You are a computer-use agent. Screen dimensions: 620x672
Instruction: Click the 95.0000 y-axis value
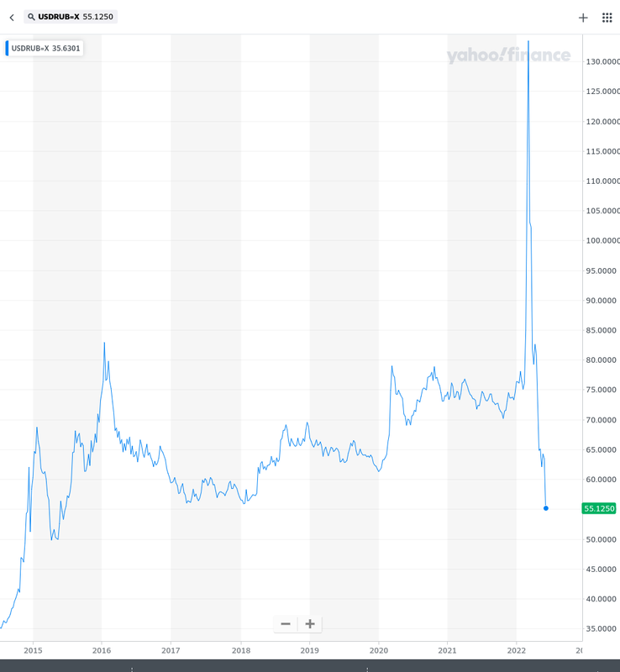click(602, 270)
